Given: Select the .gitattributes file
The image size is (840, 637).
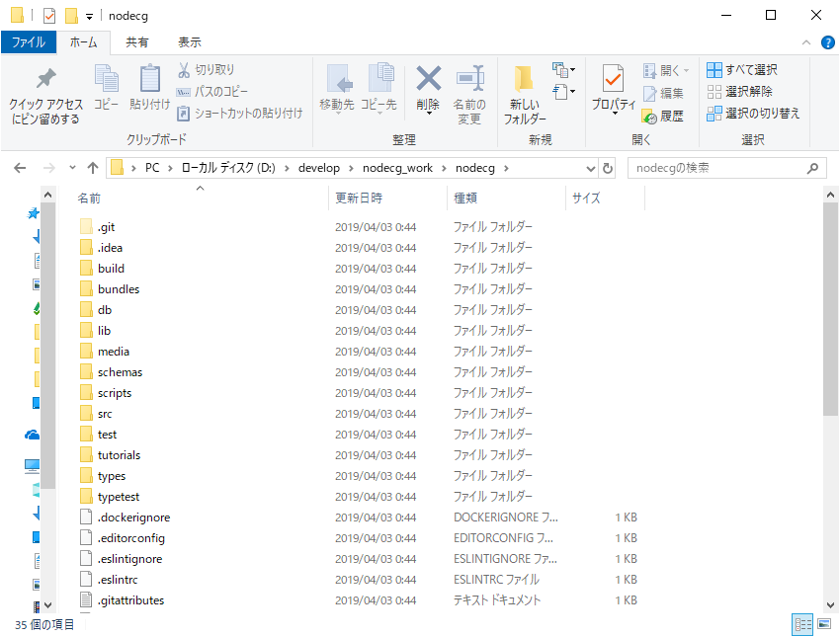Looking at the screenshot, I should point(130,600).
